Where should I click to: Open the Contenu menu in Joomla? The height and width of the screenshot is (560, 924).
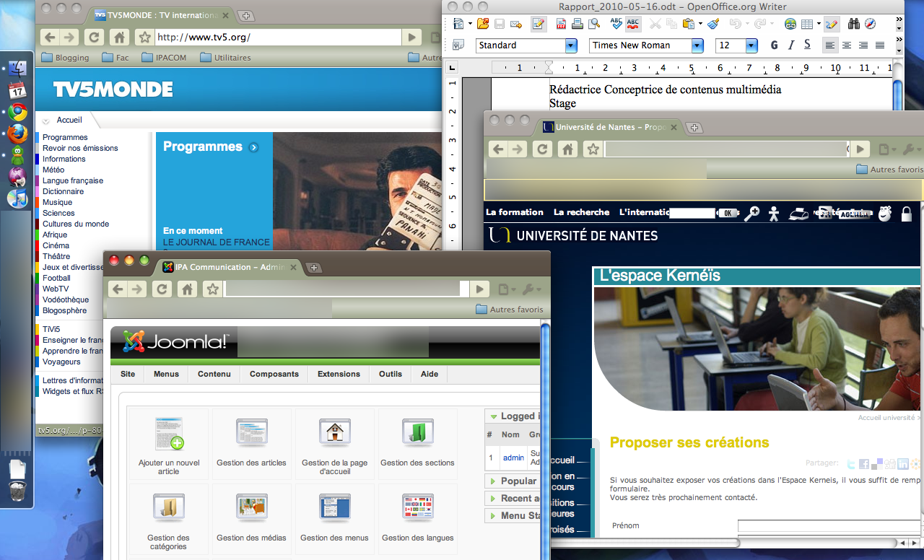point(214,374)
